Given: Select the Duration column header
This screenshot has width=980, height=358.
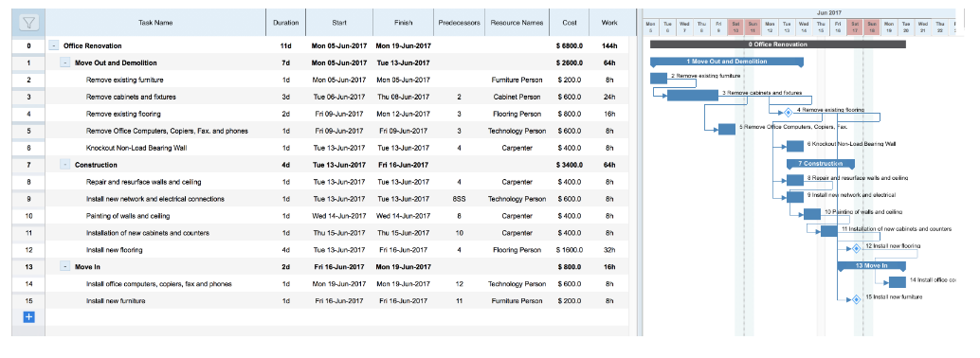Looking at the screenshot, I should [285, 23].
